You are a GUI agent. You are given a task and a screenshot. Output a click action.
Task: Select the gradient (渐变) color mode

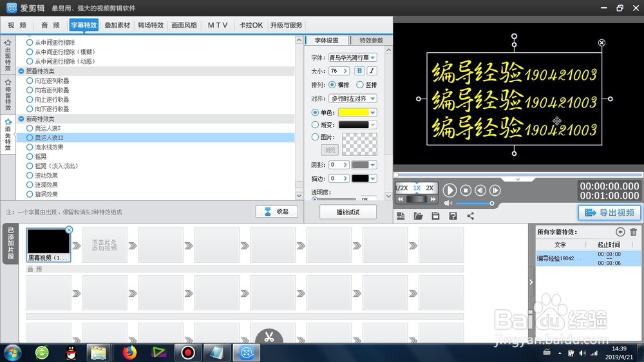point(315,124)
